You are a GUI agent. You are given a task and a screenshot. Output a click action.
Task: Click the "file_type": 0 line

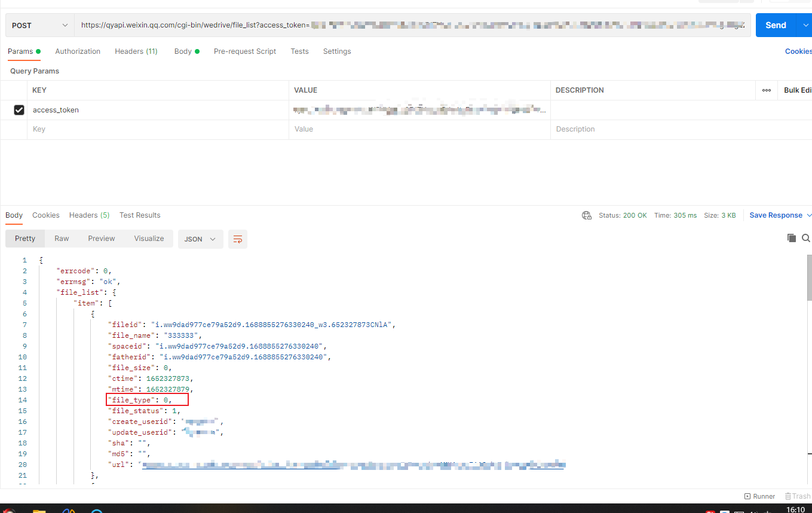tap(140, 400)
